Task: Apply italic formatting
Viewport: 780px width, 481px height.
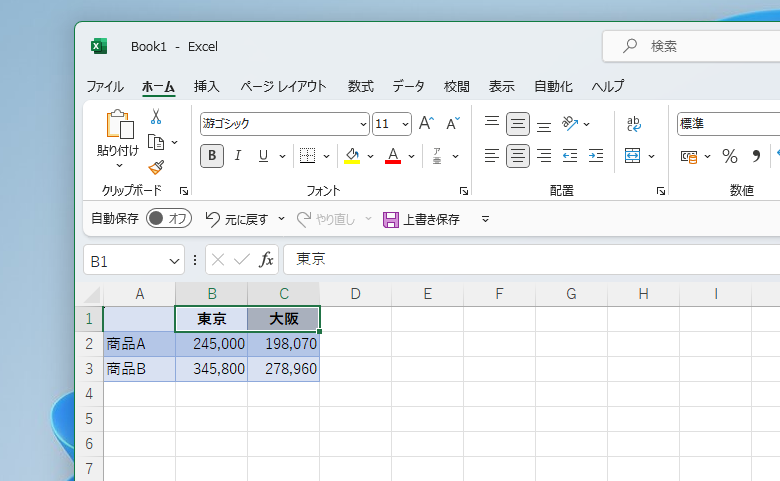Action: 238,156
